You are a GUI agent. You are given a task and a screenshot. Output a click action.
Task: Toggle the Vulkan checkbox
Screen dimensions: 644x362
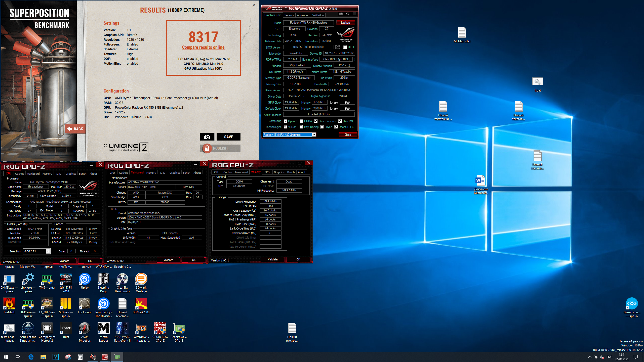[x=286, y=127]
